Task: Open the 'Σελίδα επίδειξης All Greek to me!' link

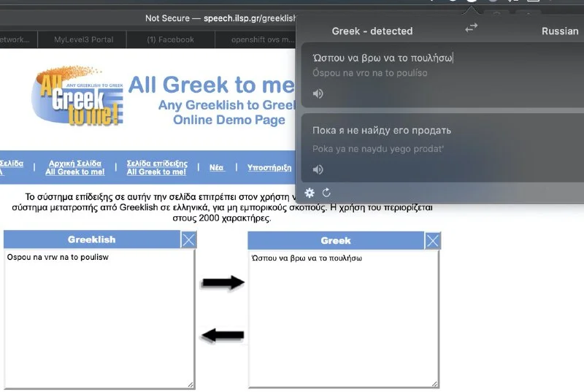Action: coord(157,167)
